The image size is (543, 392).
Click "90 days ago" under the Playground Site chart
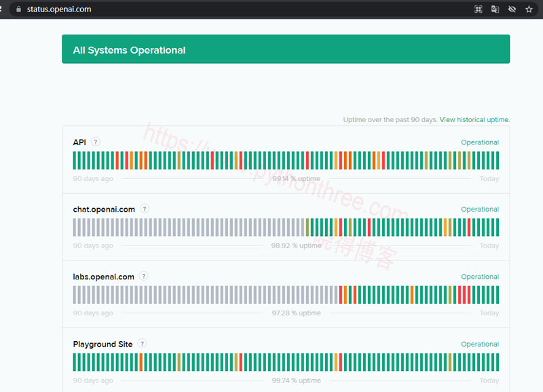click(93, 380)
